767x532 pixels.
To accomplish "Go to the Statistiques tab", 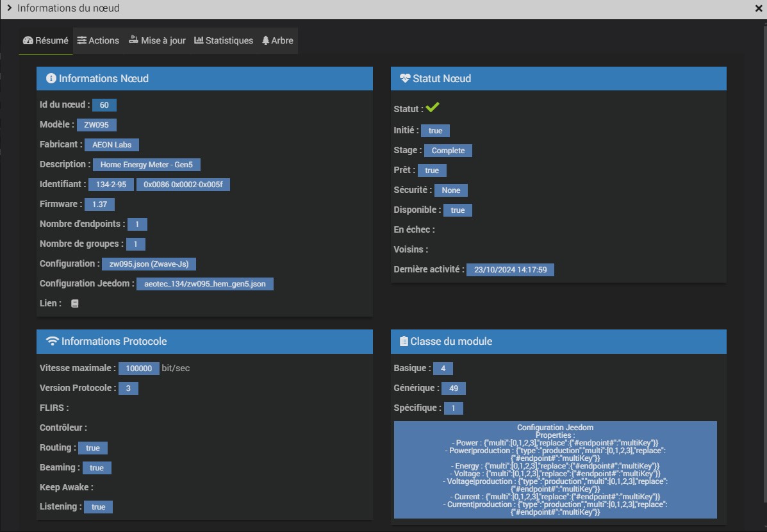I will pyautogui.click(x=224, y=40).
